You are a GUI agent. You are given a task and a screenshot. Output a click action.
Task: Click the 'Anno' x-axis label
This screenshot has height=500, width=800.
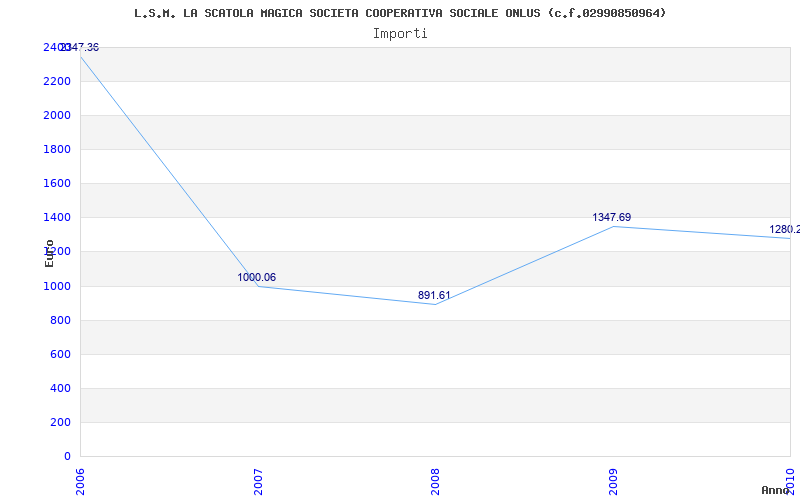[x=775, y=490]
